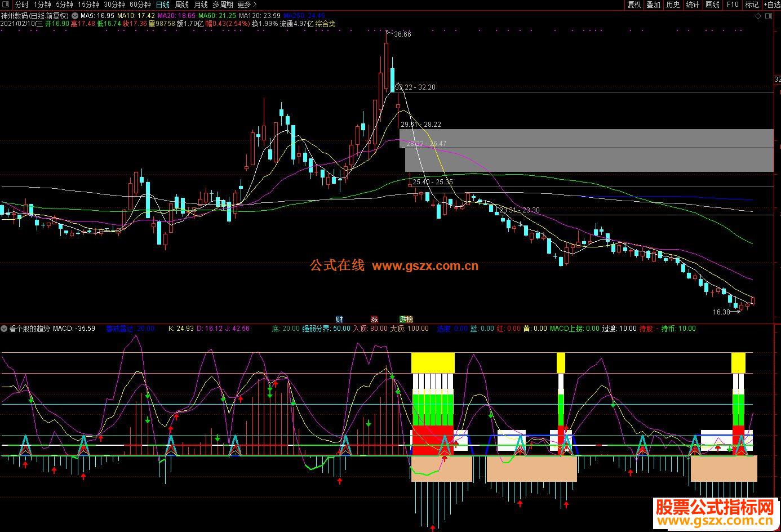Click the 跌榜 marker label
The width and height of the screenshot is (781, 532).
pos(406,319)
